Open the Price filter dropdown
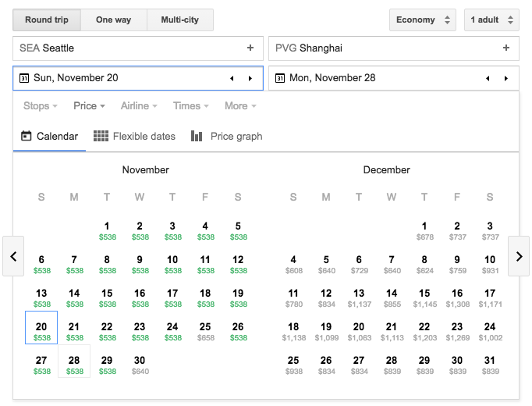The image size is (532, 406). (x=89, y=106)
